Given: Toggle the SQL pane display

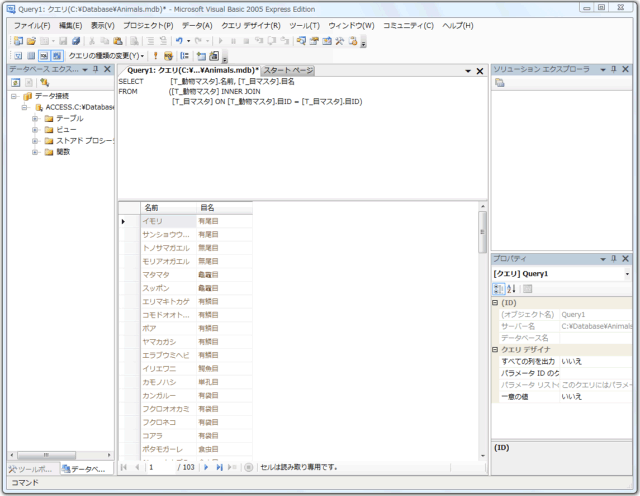Looking at the screenshot, I should point(44,56).
